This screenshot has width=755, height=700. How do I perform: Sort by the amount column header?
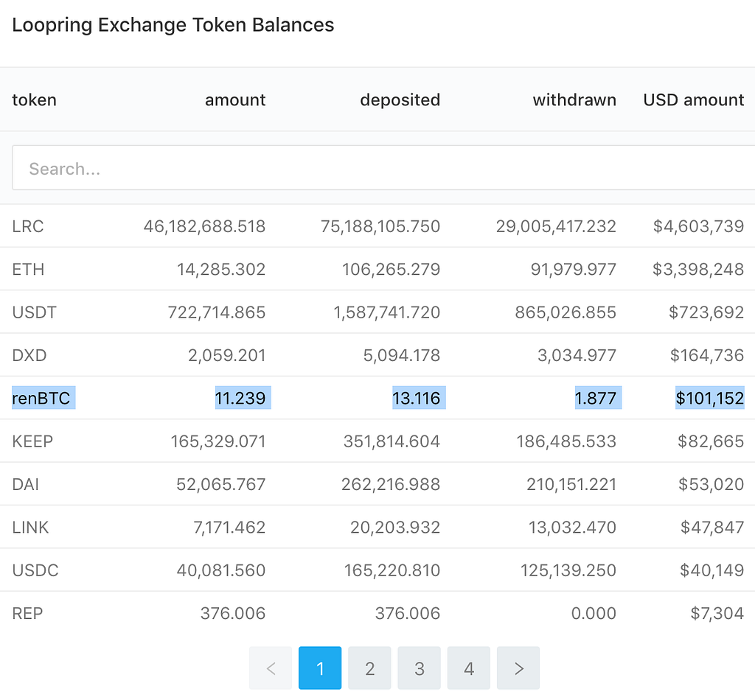[x=235, y=99]
